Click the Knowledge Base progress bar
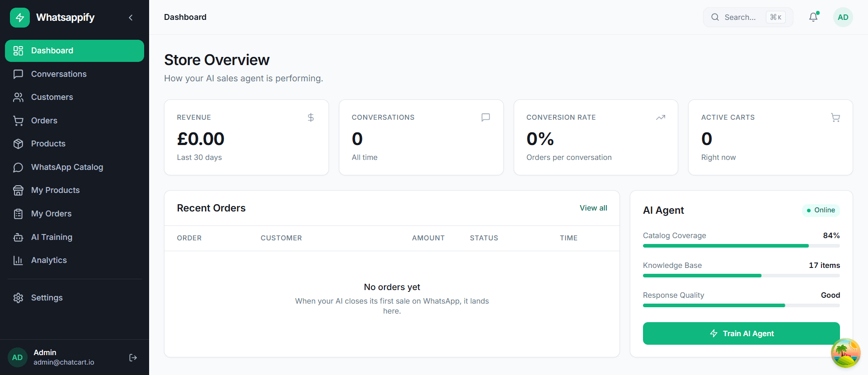The height and width of the screenshot is (375, 868). point(741,276)
